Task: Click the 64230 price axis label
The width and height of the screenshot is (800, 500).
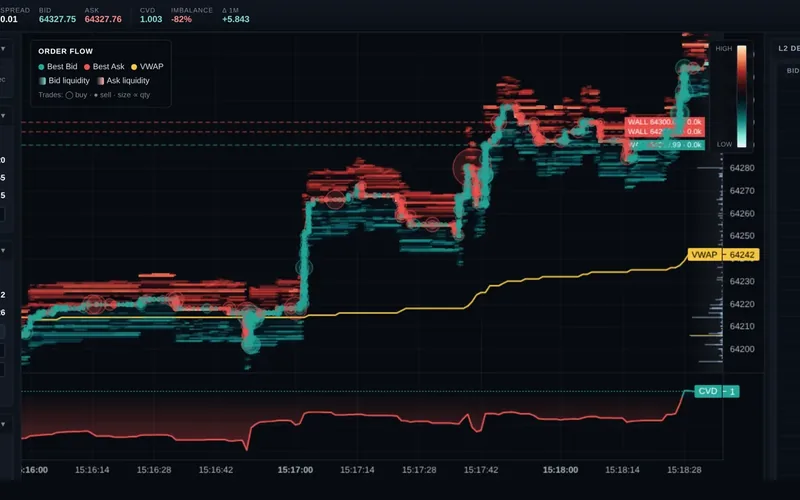Action: click(742, 281)
